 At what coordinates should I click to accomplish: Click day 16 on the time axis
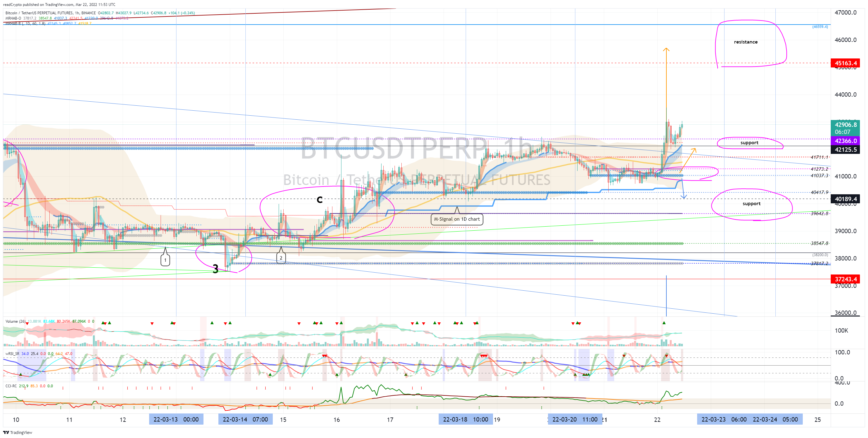point(337,420)
